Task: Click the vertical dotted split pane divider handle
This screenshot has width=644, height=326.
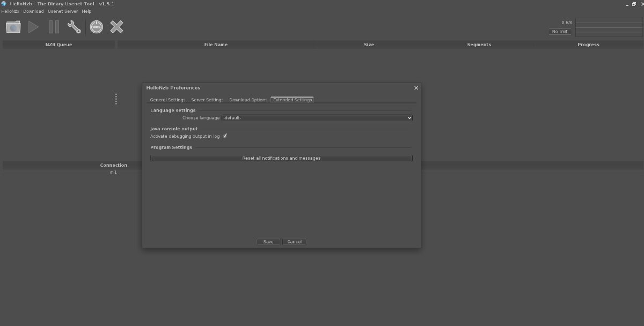Action: pyautogui.click(x=116, y=99)
